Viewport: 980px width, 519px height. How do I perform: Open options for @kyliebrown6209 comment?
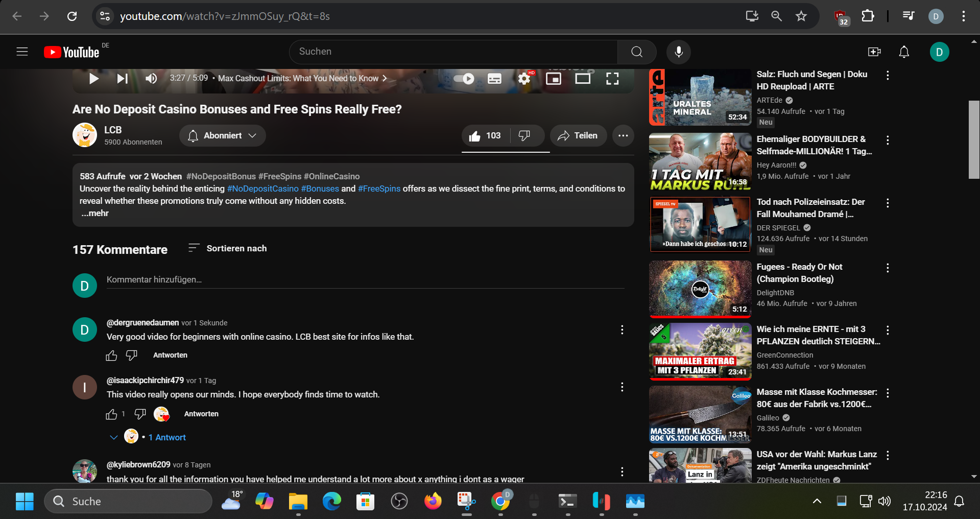pos(622,472)
